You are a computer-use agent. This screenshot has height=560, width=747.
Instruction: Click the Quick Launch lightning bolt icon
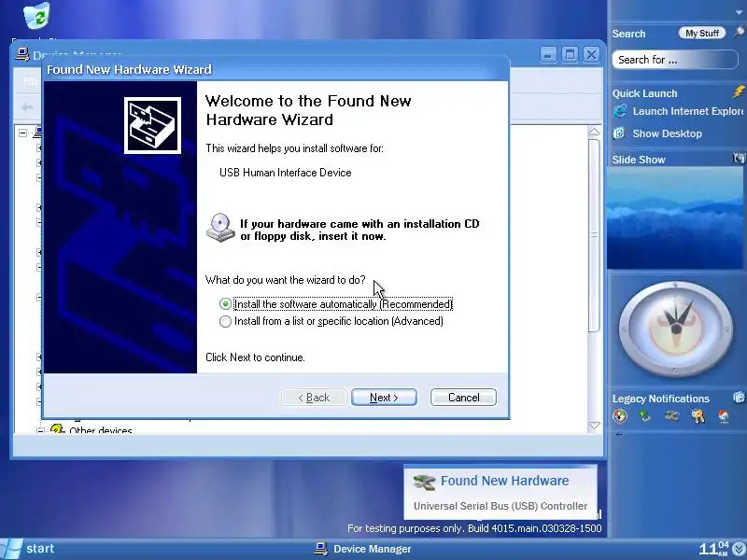(739, 91)
